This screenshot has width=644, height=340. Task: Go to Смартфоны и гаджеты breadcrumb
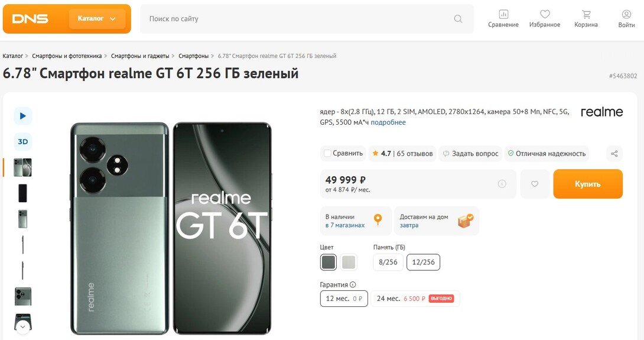140,56
